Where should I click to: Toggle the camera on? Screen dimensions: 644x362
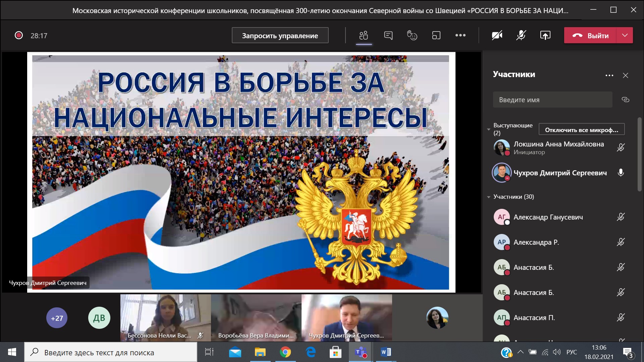coord(497,35)
